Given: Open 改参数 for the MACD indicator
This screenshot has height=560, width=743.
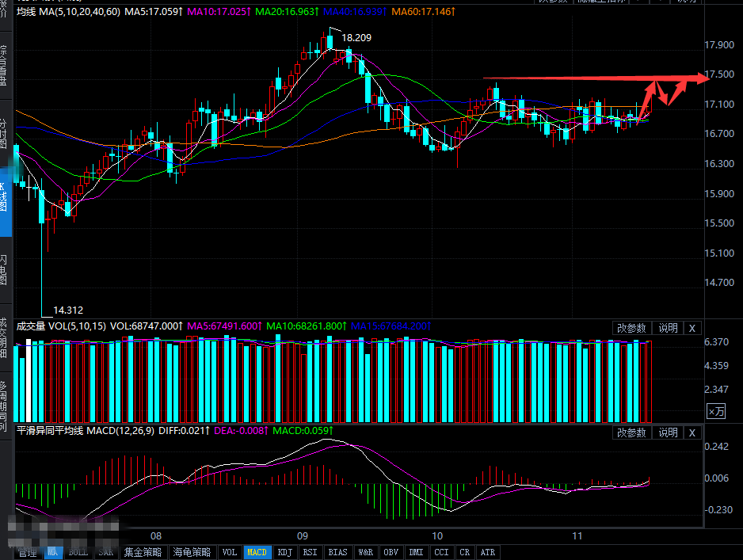Looking at the screenshot, I should coord(632,432).
